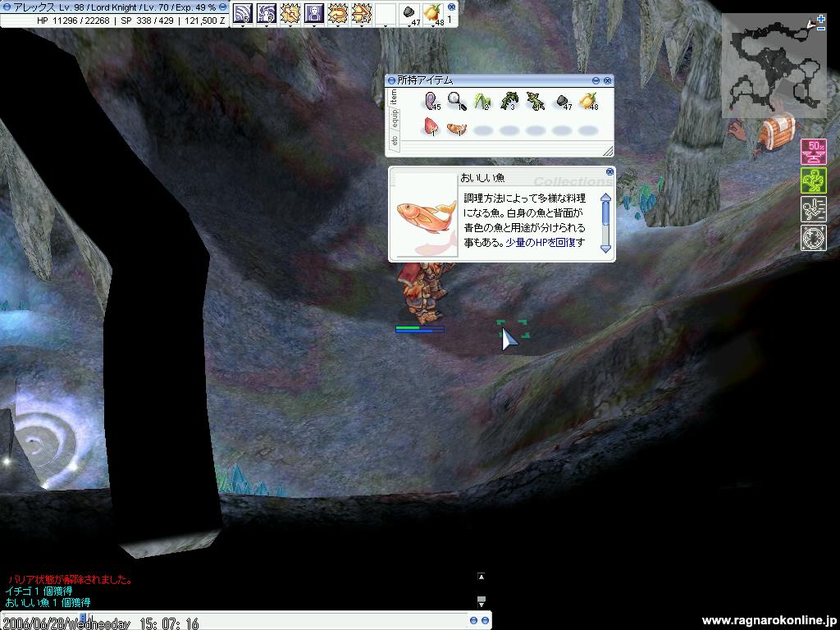Select the strawberry item in inventory
The height and width of the screenshot is (630, 840).
tap(431, 128)
